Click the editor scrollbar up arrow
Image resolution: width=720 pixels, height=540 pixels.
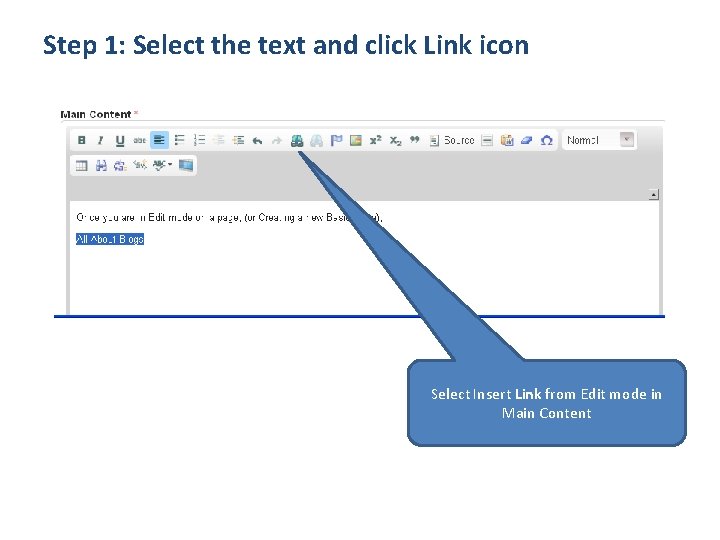point(653,195)
